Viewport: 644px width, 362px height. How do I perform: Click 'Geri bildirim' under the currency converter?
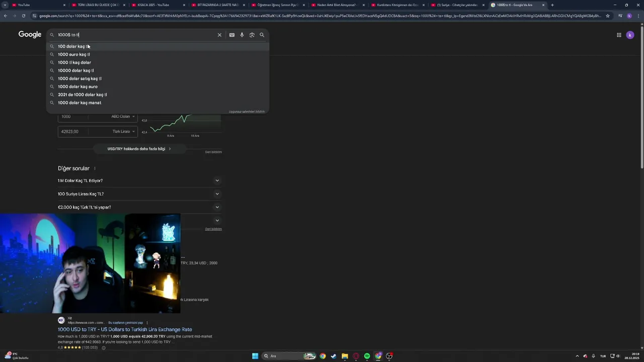click(213, 152)
